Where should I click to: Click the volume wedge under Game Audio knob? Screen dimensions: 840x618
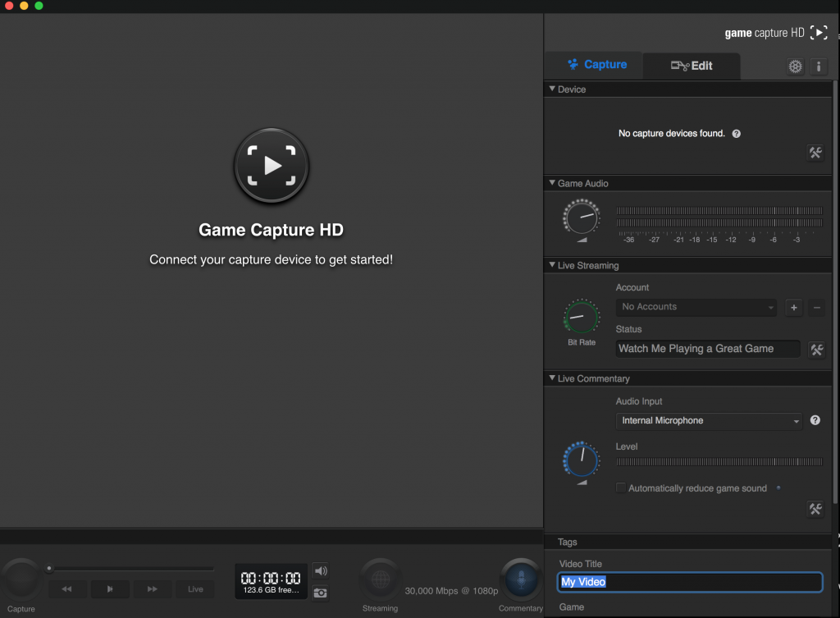point(582,240)
